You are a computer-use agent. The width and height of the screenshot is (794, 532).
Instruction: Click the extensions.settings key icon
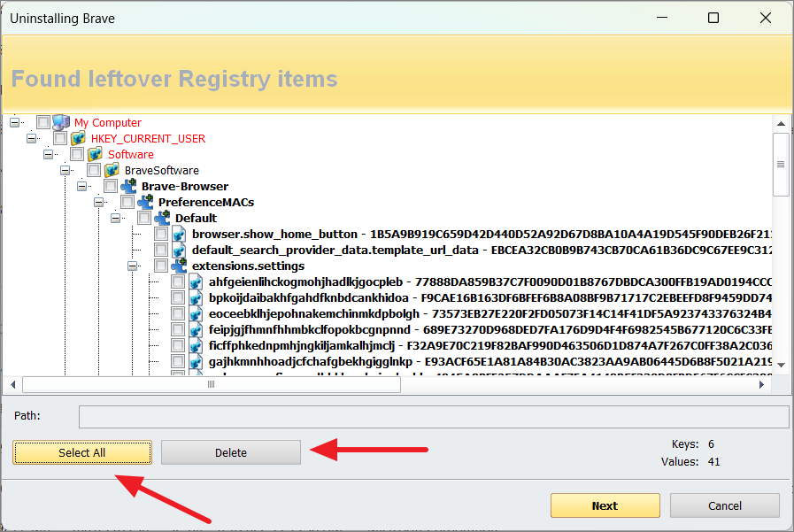click(x=179, y=266)
